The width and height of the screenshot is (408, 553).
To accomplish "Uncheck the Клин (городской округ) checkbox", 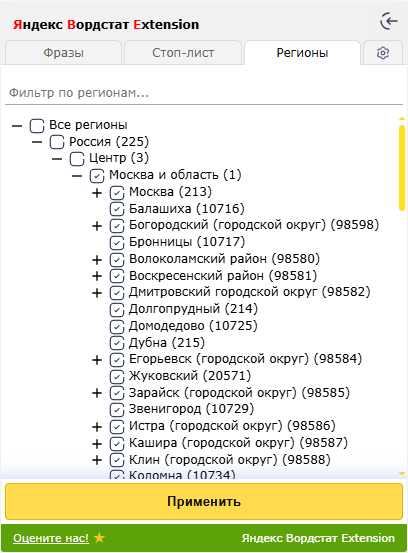I will pos(117,460).
